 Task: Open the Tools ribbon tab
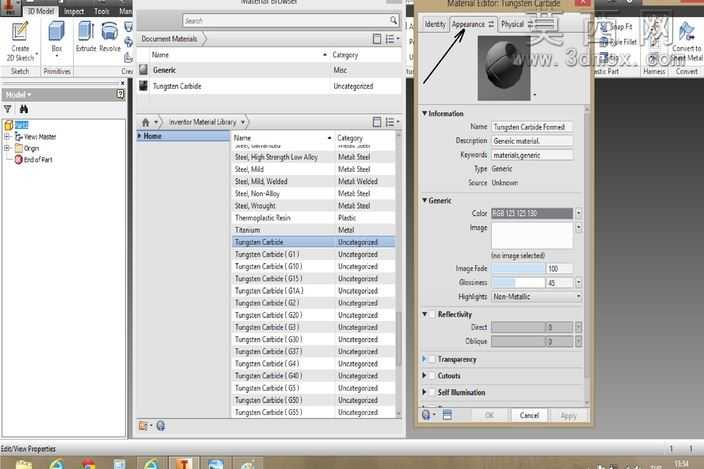point(101,11)
